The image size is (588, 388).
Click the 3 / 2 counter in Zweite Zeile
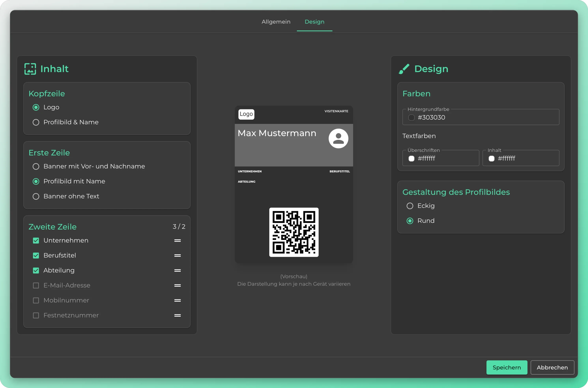click(x=179, y=226)
